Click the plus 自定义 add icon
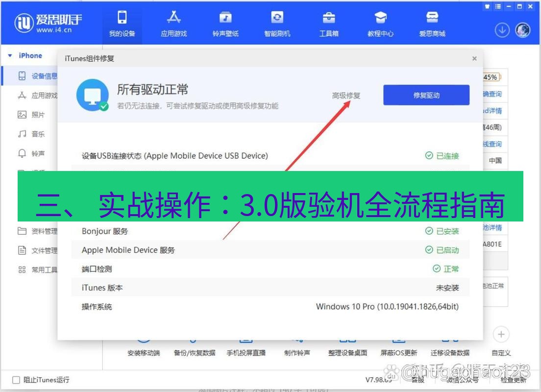 pos(501,334)
